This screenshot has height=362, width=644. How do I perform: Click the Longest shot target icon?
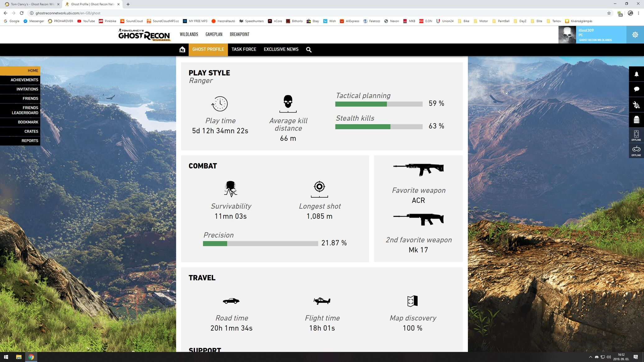click(319, 189)
